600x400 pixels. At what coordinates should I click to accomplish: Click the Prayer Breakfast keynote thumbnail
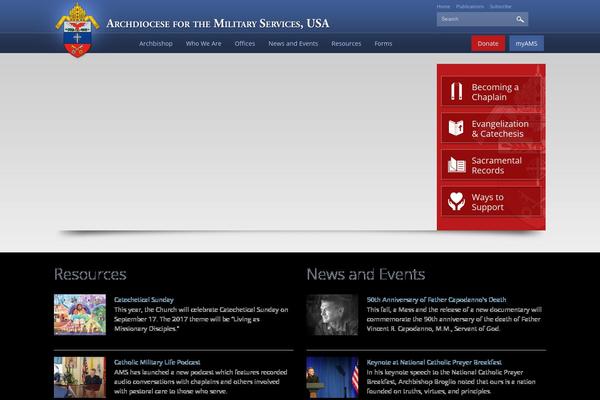tap(332, 377)
